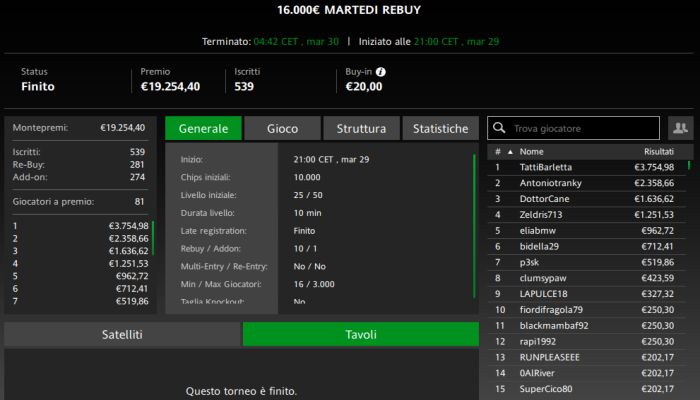Screen dimensions: 700x400
Task: Click the Buy-in info icon
Action: pyautogui.click(x=380, y=72)
